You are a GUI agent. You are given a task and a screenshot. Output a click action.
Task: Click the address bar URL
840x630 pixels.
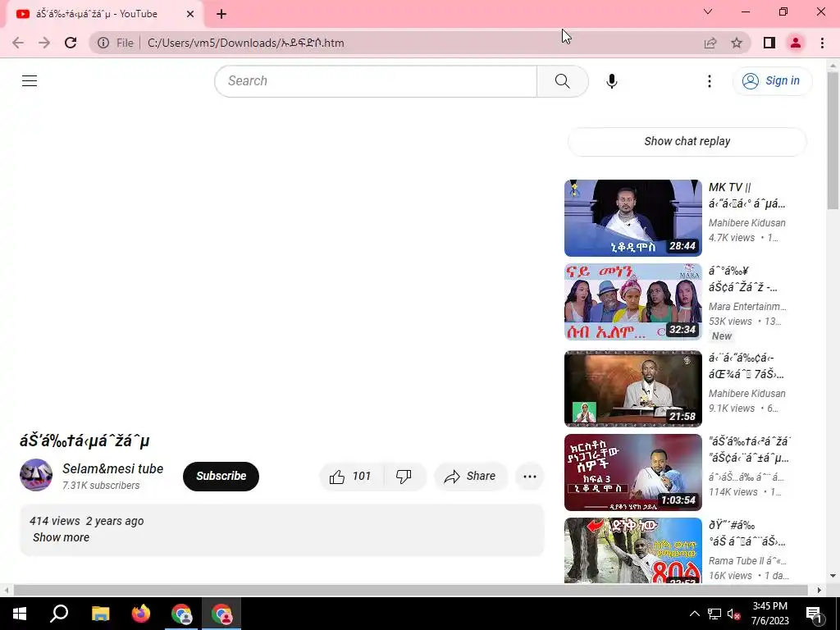(x=245, y=43)
